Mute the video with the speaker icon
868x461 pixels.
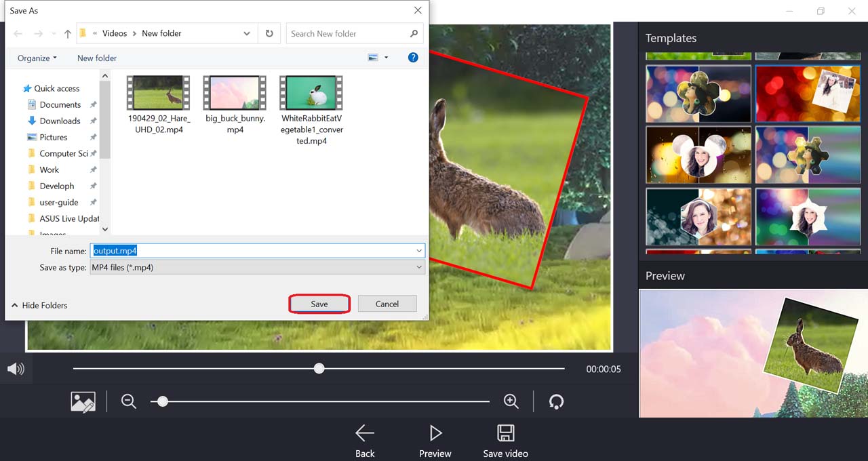tap(16, 369)
